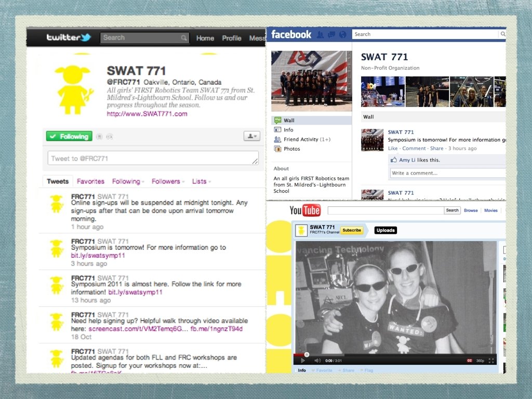Viewport: 532px width, 399px height.
Task: Click the Tweet to @FRC771 box
Action: [x=153, y=158]
